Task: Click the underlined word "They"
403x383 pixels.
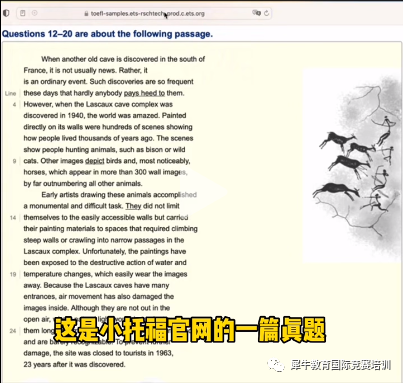Action: pos(133,206)
